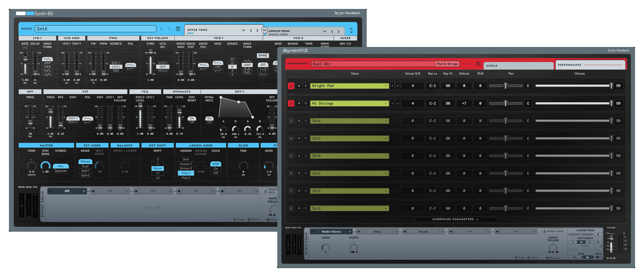Set hint language to Eng
Screen dimensions: 644x277
click(574, 257)
